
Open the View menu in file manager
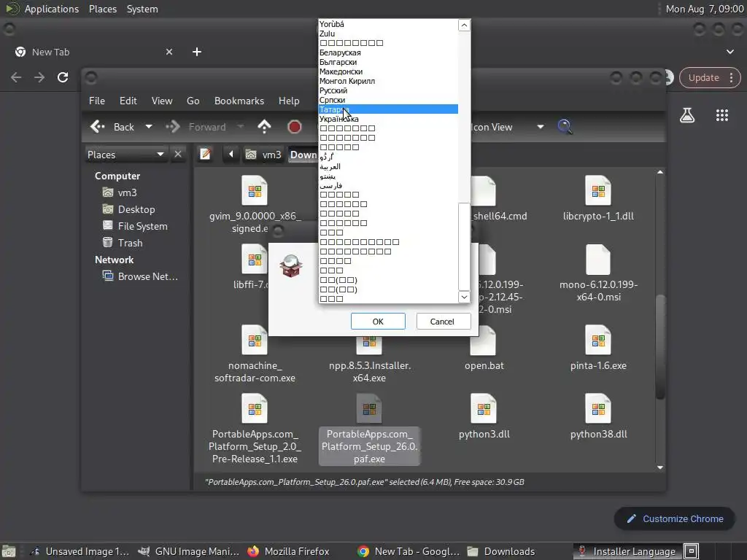162,101
